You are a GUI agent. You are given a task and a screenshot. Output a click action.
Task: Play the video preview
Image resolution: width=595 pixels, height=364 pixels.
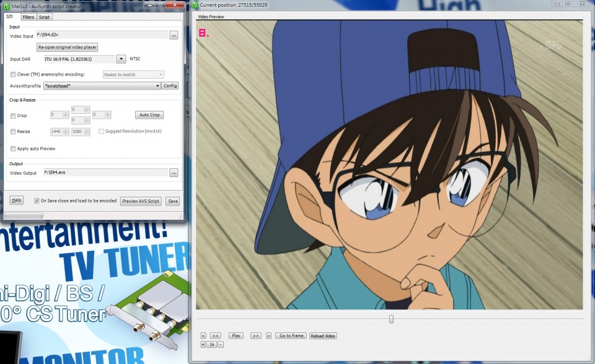(x=236, y=336)
